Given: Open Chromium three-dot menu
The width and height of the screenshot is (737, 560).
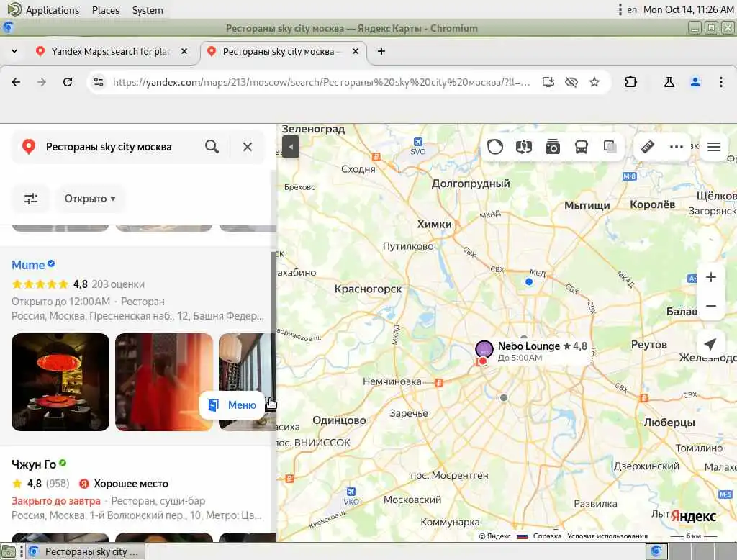Looking at the screenshot, I should [720, 82].
